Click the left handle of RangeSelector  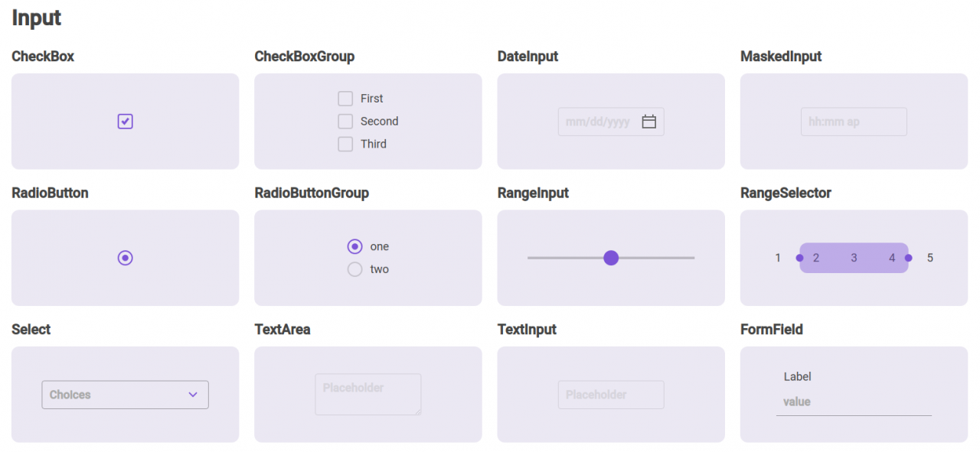click(799, 258)
